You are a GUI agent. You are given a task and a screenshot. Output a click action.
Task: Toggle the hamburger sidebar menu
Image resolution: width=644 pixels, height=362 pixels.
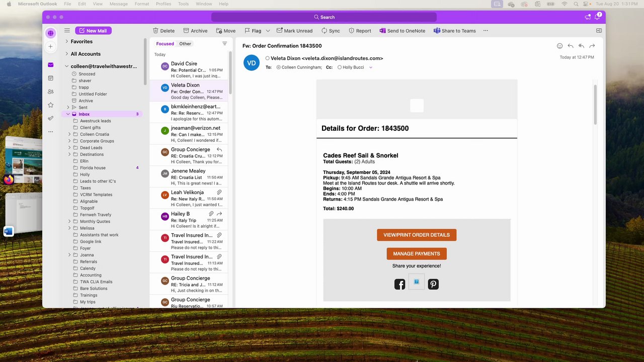coord(67,31)
